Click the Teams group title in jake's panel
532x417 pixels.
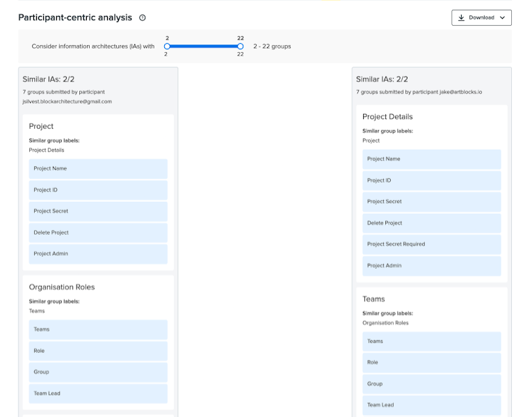[373, 299]
